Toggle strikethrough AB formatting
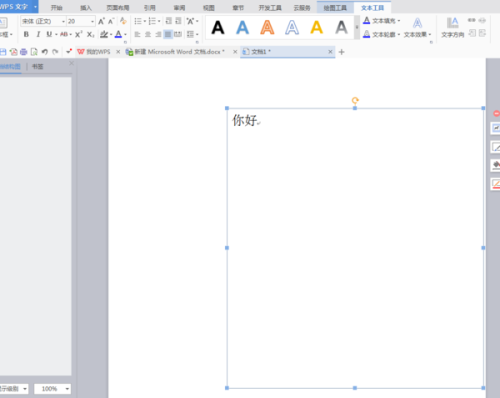 (x=64, y=34)
